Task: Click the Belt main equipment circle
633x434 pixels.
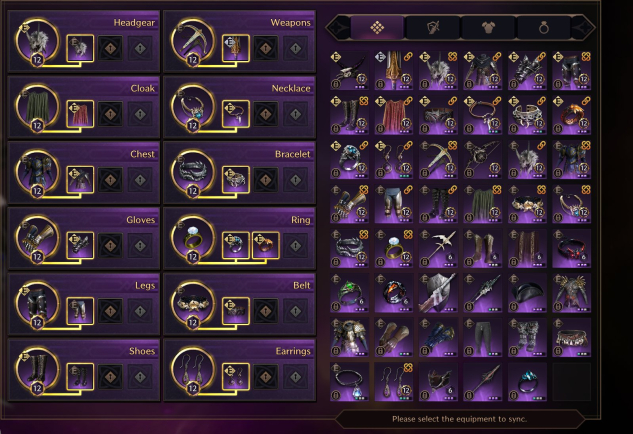Action: pos(193,304)
